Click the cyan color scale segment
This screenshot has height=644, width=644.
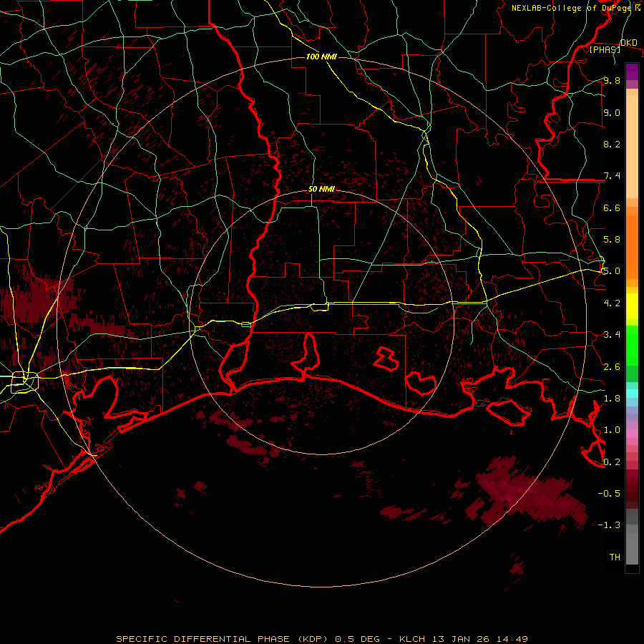(x=632, y=394)
